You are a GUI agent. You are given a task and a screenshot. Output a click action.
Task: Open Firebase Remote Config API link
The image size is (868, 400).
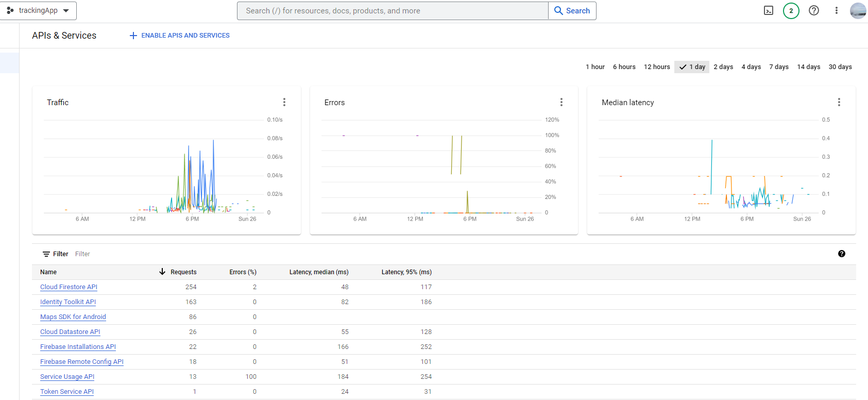point(82,362)
